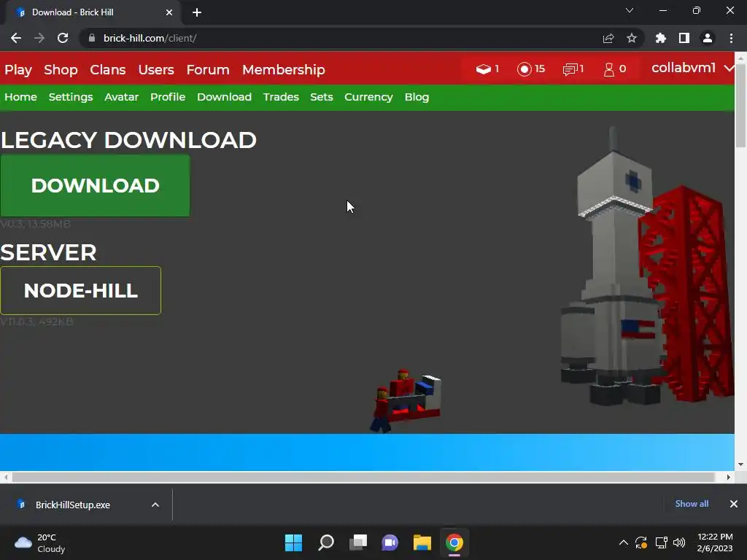Open the clock showing 12:22 PM
The image size is (747, 560).
(715, 542)
